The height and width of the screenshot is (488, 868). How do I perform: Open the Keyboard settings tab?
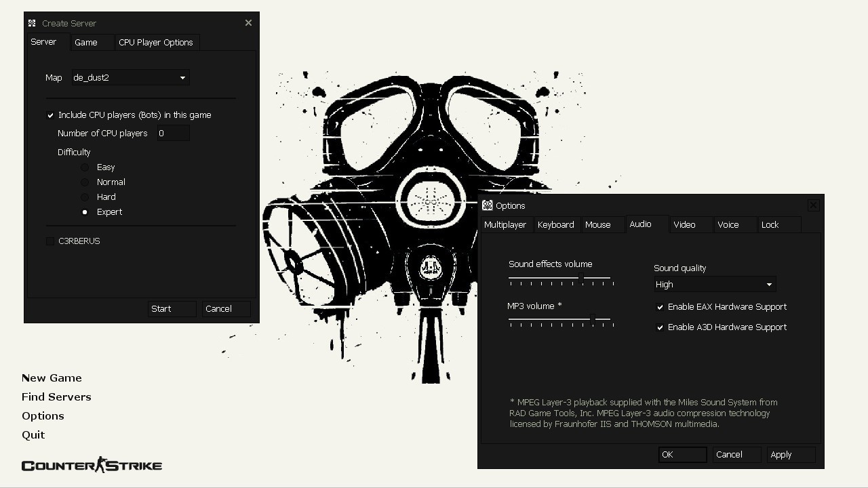click(x=556, y=224)
